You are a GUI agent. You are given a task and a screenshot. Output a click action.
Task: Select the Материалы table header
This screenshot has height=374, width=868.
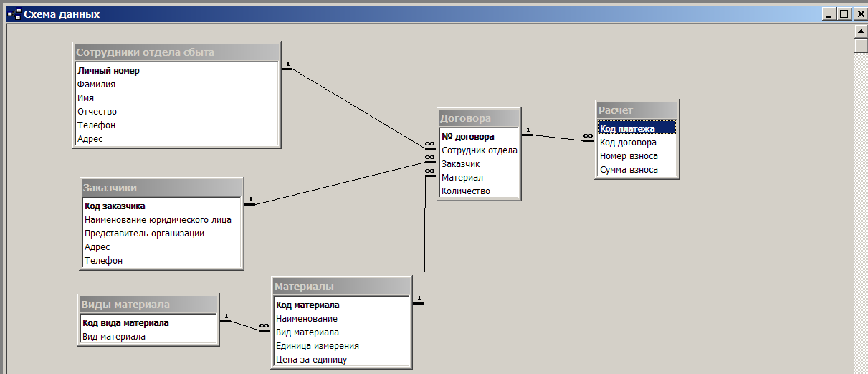point(341,287)
